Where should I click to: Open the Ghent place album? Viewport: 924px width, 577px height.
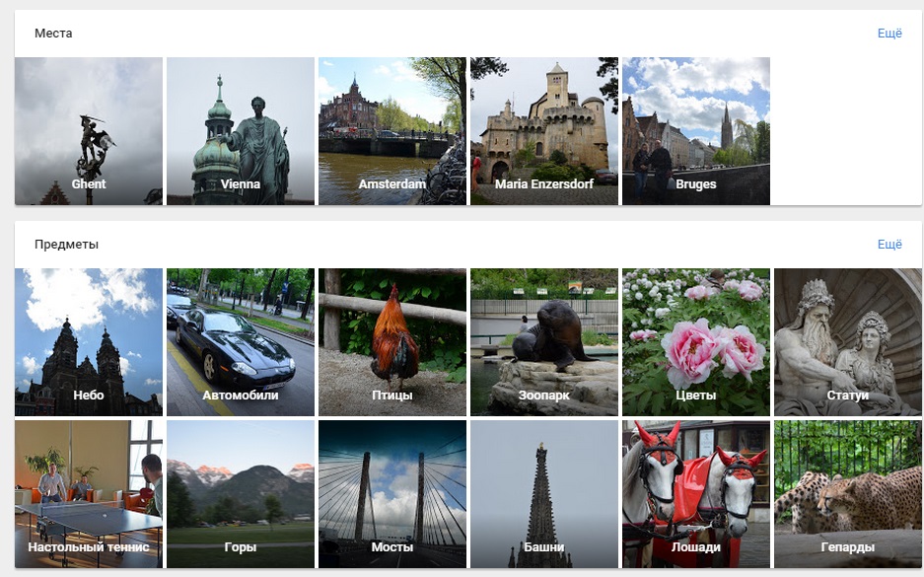point(89,131)
